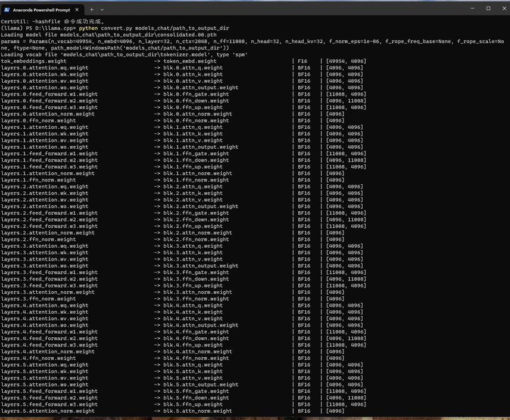Expand the new tab profile dropdown chevron
Viewport: 510px width, 420px height.
(x=102, y=10)
